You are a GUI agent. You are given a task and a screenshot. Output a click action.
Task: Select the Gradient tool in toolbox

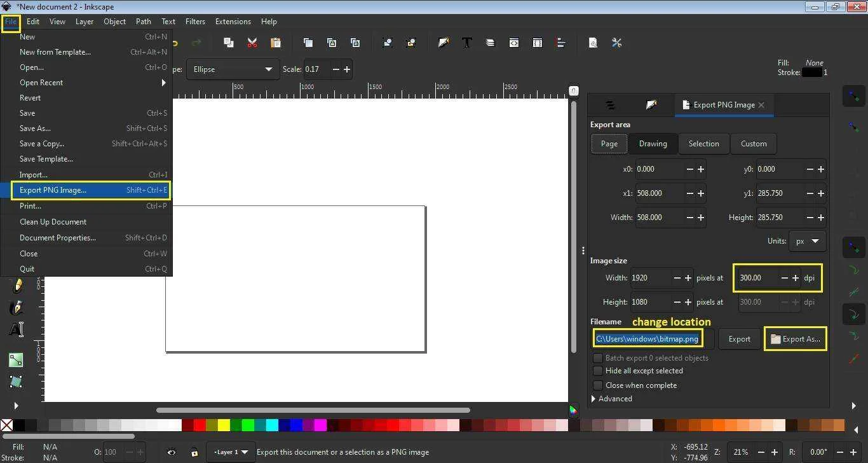pyautogui.click(x=17, y=360)
